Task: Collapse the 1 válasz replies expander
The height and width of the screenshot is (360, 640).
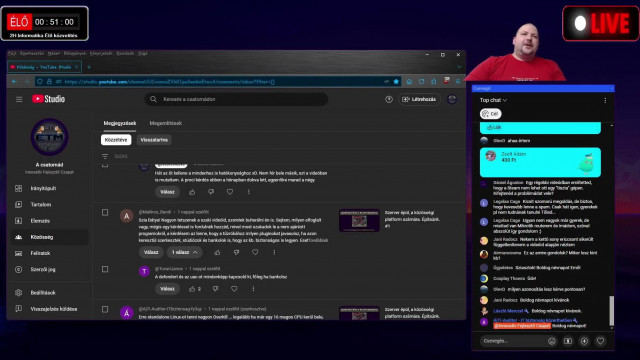Action: pyautogui.click(x=184, y=252)
